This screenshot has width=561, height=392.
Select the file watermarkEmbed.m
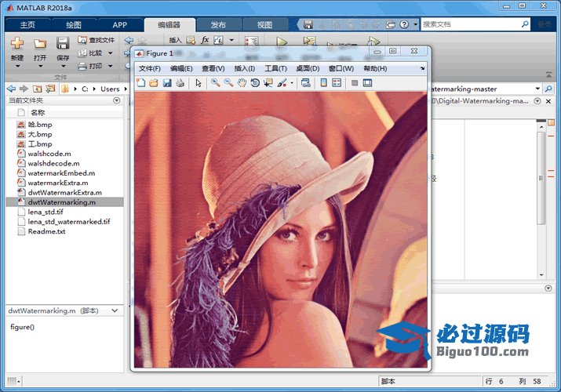click(x=61, y=173)
